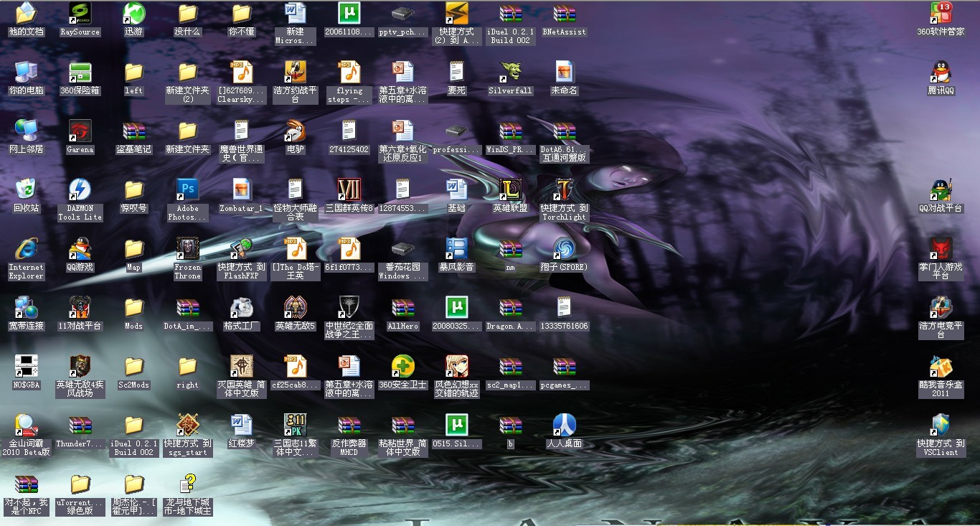Viewport: 980px width, 526px height.
Task: Open 酷我音乐盒 2011 icon
Action: coord(941,366)
